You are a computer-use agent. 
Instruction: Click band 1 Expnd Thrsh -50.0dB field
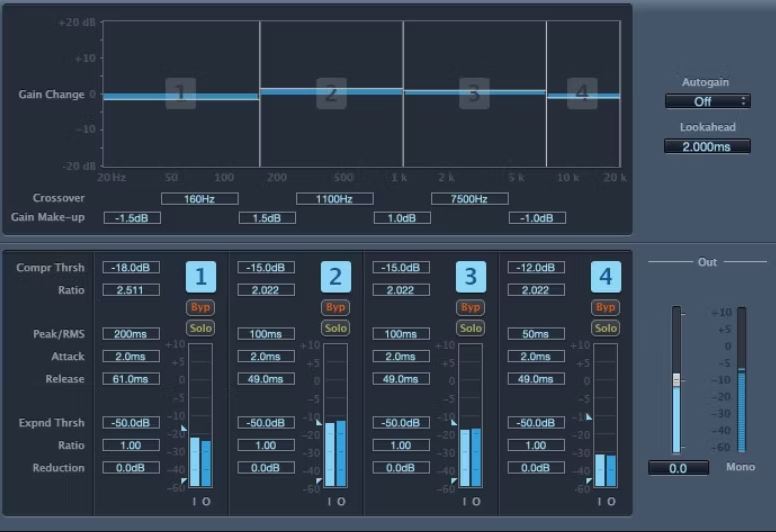(x=131, y=423)
